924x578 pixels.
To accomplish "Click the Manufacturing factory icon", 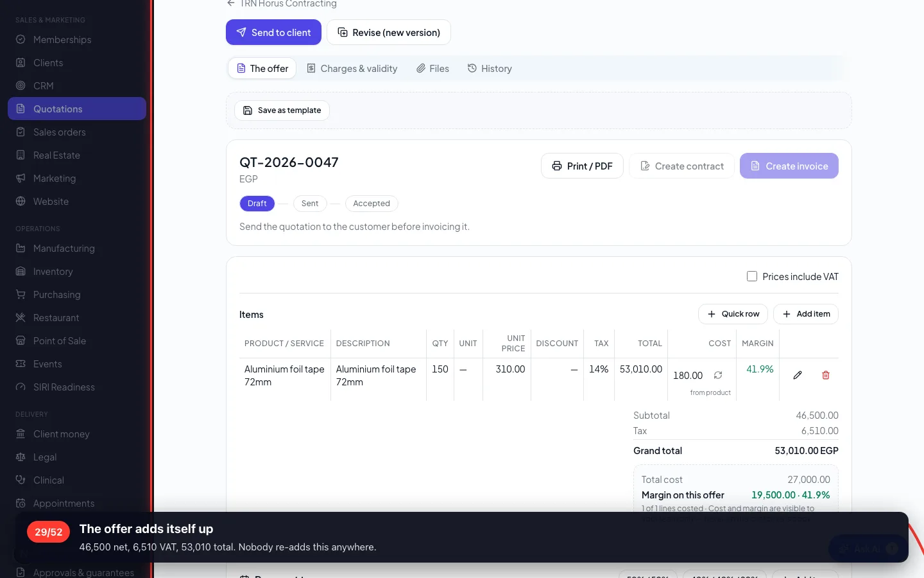I will [x=21, y=249].
